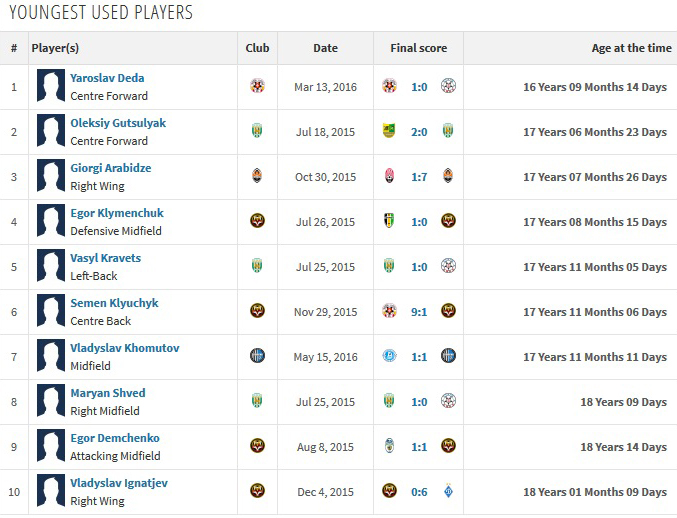
Task: Click club crest in Yaroslav Deda's row
Action: click(x=257, y=86)
